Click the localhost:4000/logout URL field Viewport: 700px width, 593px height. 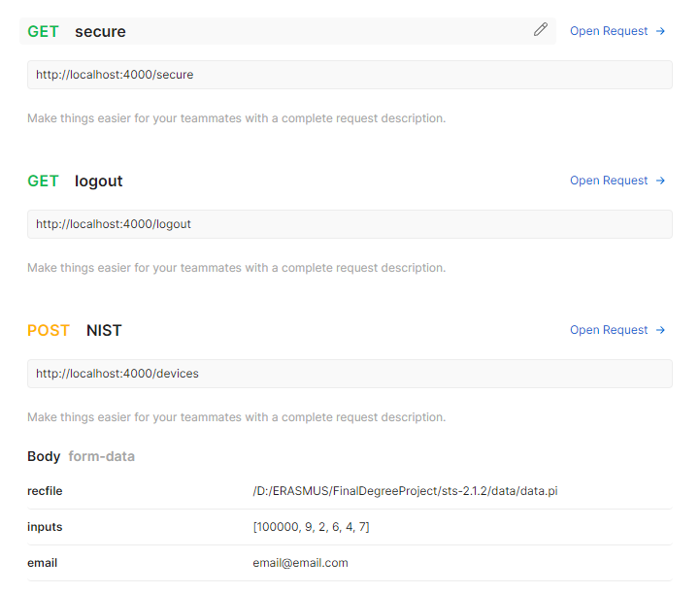[x=350, y=224]
